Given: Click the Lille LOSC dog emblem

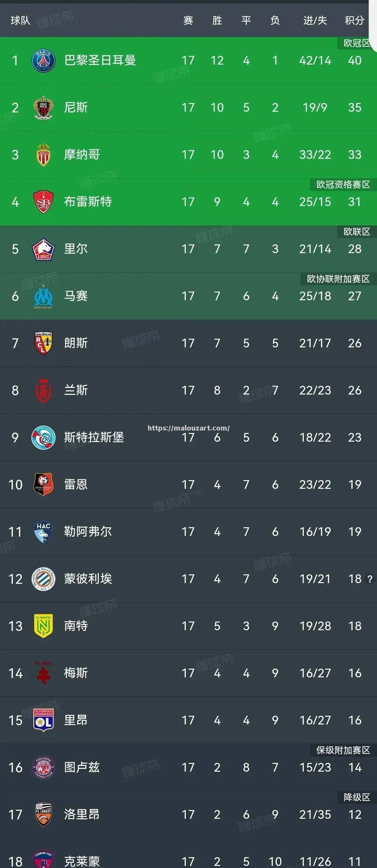Looking at the screenshot, I should coord(42,249).
